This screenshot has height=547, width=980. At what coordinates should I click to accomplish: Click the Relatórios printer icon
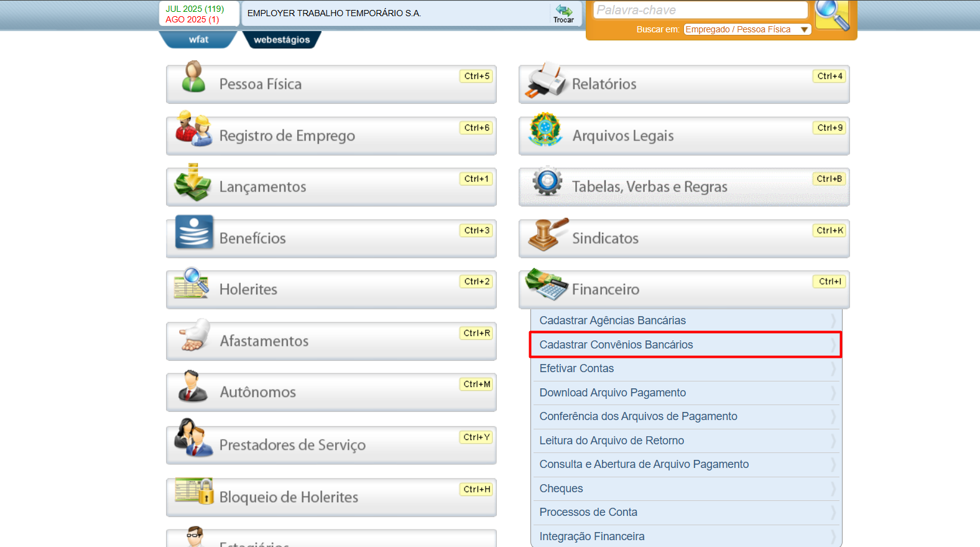(546, 80)
